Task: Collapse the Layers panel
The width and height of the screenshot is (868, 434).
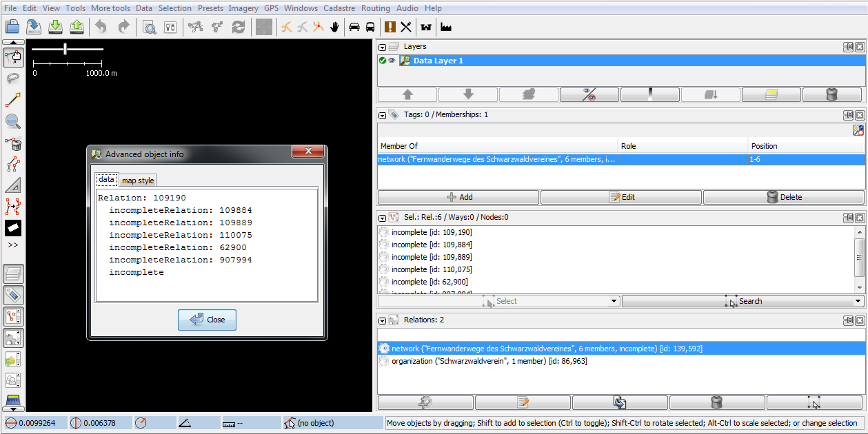Action: [383, 47]
